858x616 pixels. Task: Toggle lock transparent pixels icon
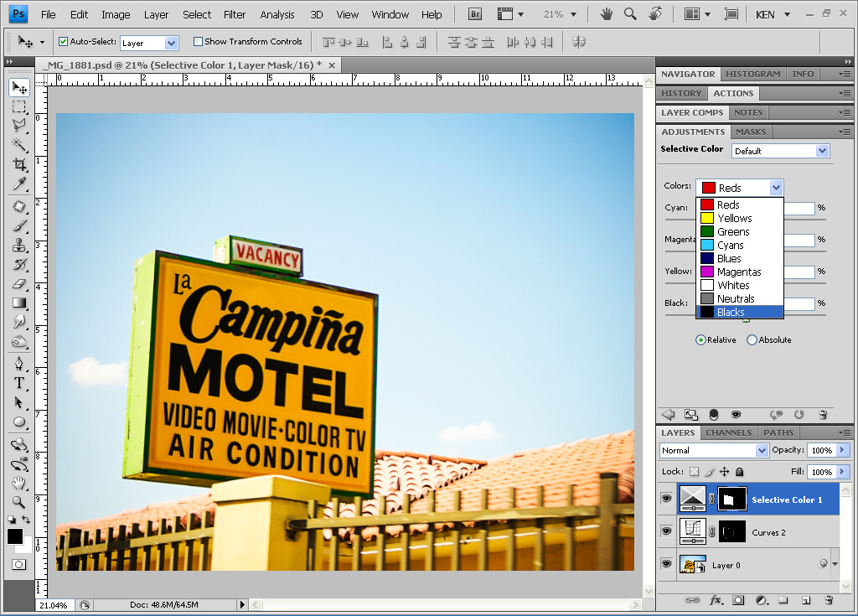694,472
